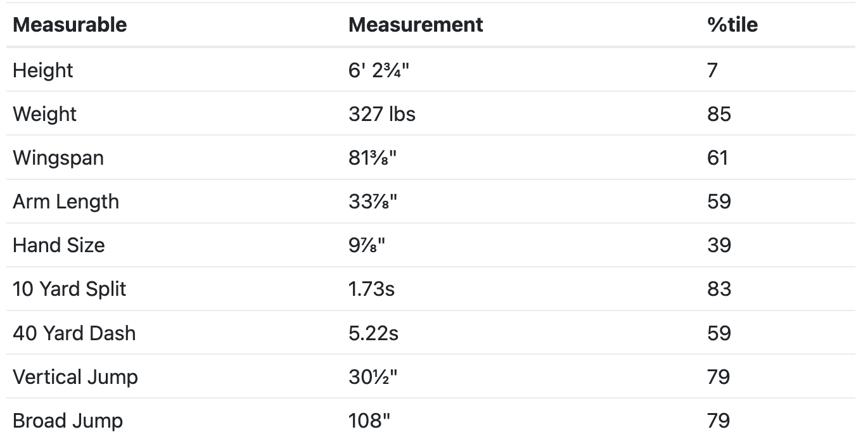Select the Height row label
Viewport: 868px width, 446px height.
point(43,70)
